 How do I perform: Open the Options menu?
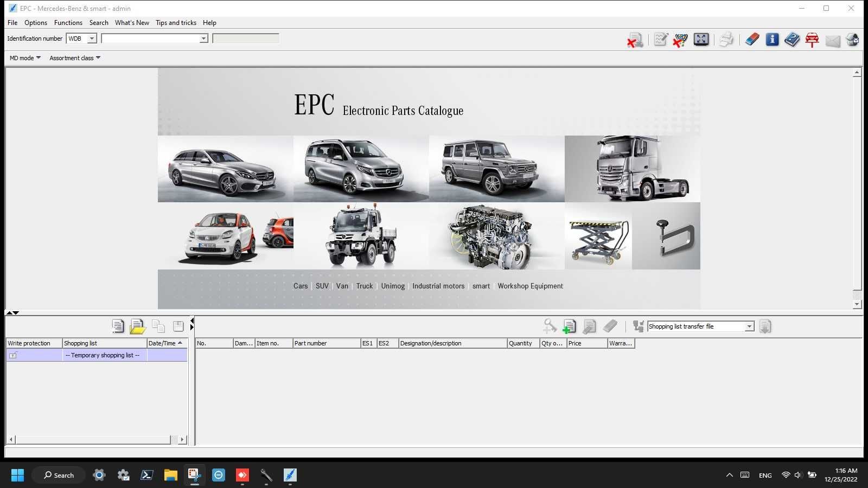pos(36,23)
